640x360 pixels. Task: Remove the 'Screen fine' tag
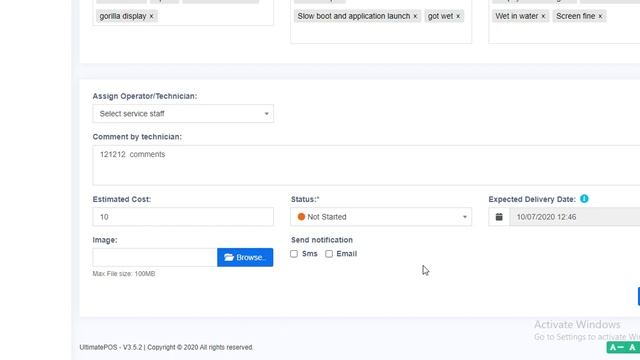click(600, 16)
